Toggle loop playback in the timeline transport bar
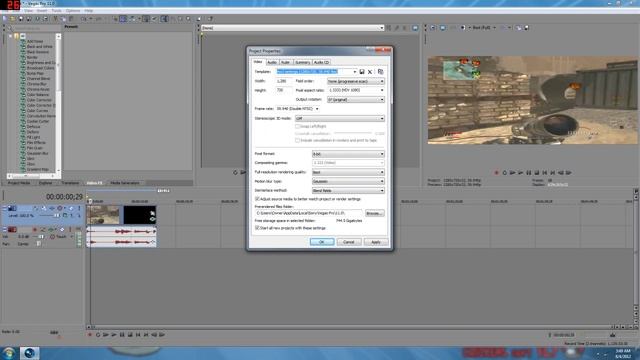Viewport: 640px width, 360px height. [98, 335]
